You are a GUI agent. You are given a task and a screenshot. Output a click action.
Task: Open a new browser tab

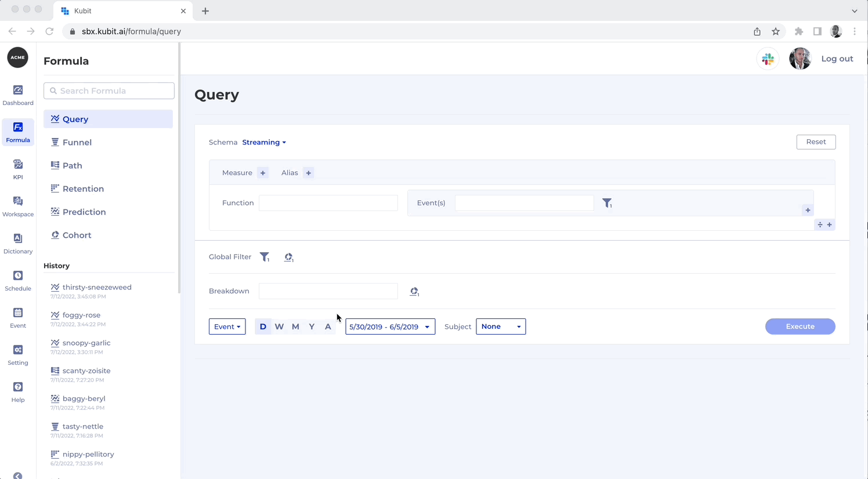pyautogui.click(x=205, y=11)
